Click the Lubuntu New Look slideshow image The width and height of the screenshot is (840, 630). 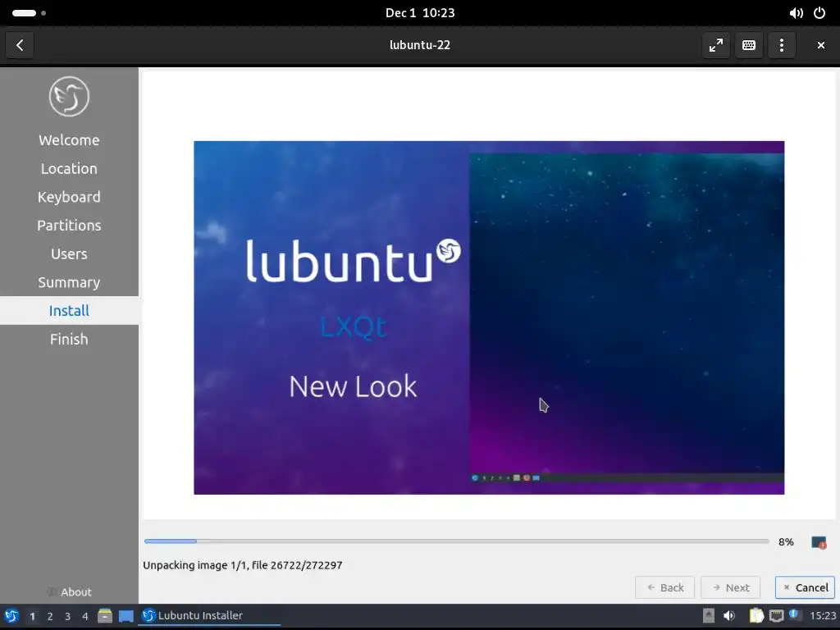coord(489,317)
